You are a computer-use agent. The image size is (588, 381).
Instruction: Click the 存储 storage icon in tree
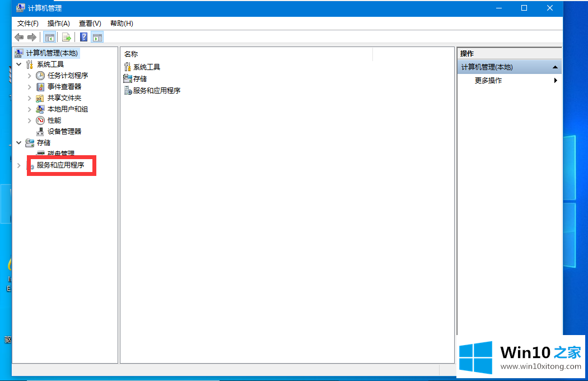point(30,143)
